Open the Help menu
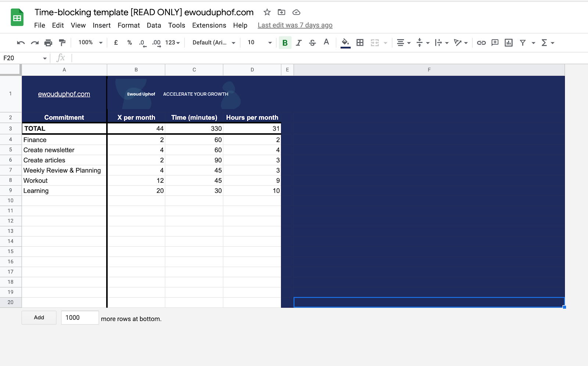This screenshot has height=366, width=588. [240, 25]
